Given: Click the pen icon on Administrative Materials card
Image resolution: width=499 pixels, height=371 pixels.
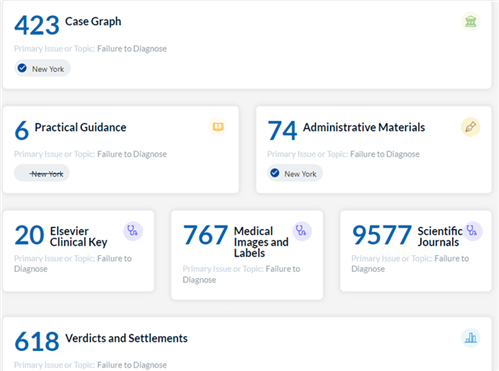Looking at the screenshot, I should (470, 127).
